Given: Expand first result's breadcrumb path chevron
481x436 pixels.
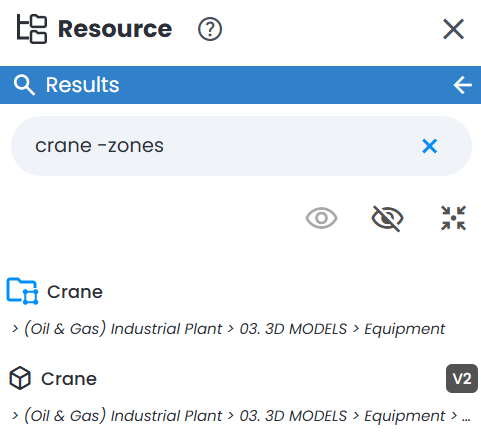Looking at the screenshot, I should tap(15, 329).
